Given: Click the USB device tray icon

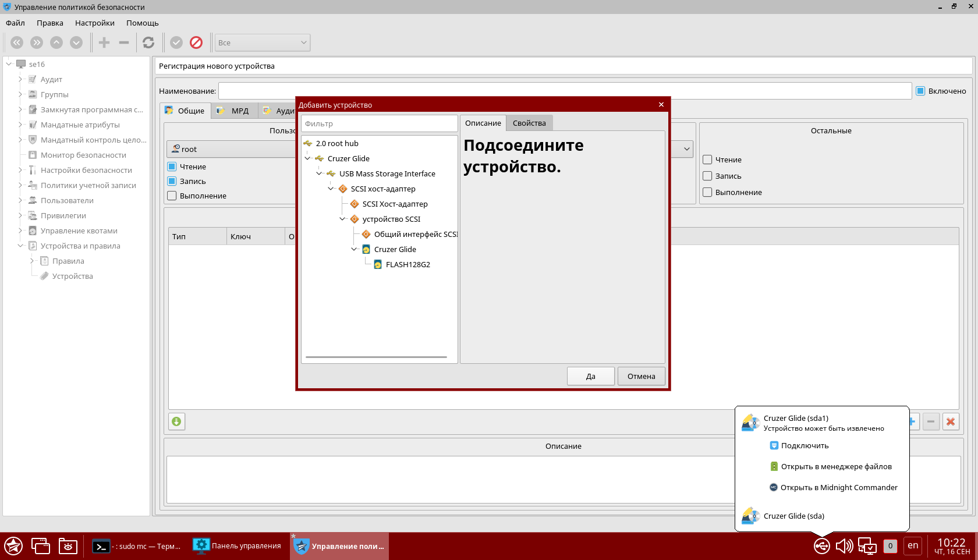Looking at the screenshot, I should pyautogui.click(x=821, y=546).
